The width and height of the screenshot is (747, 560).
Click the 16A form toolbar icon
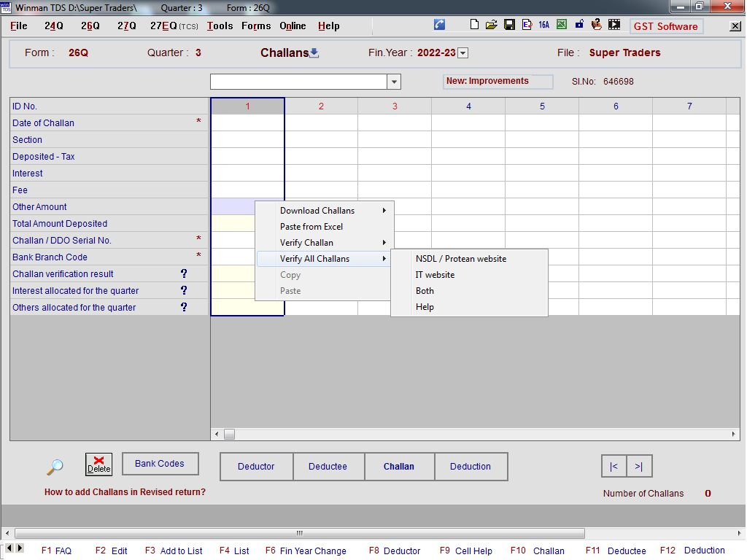pos(543,25)
